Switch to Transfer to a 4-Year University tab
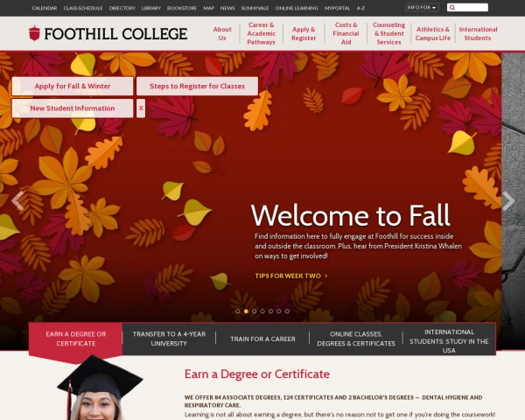525x420 pixels. 169,339
